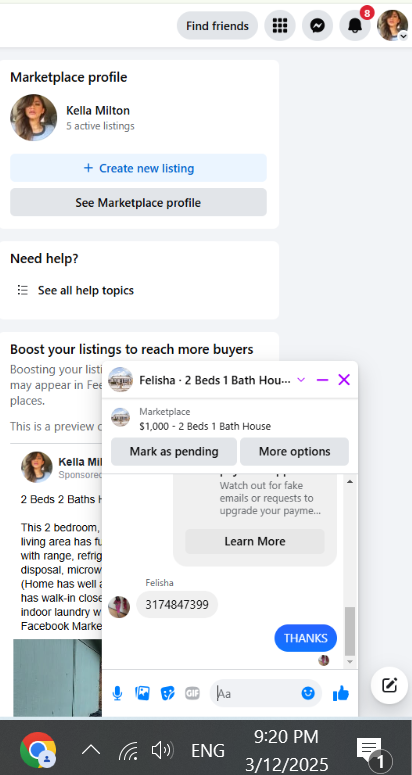Click Kella Milton avatar in sponsored preview
Screen dimensions: 412x775
(x=37, y=467)
